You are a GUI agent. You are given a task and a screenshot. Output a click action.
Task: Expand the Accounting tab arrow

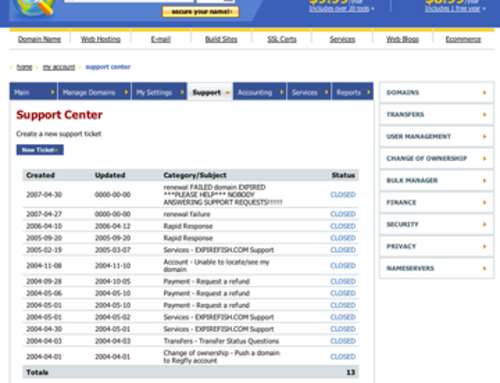[x=282, y=92]
